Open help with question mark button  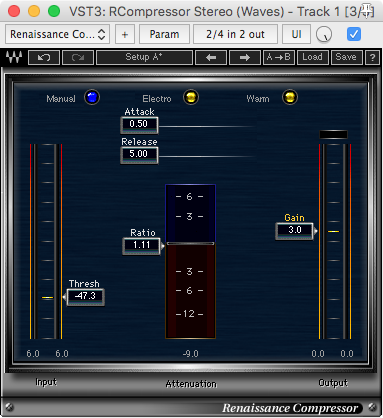372,58
